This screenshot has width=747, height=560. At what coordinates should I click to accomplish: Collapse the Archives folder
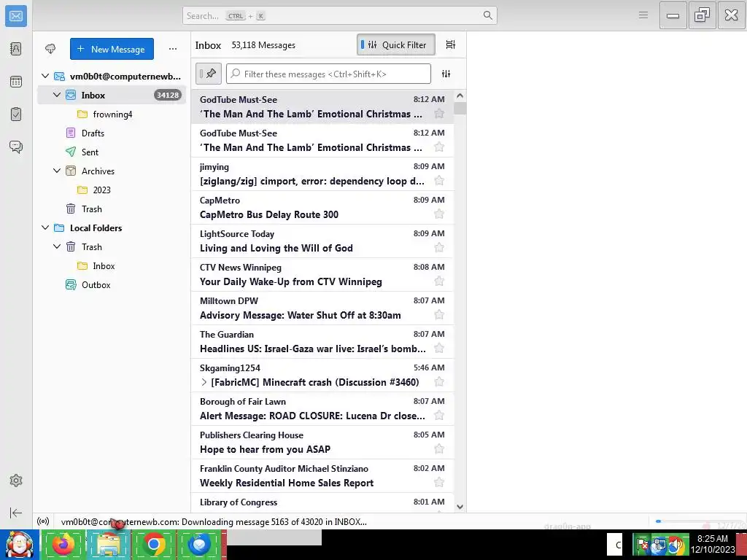(x=57, y=171)
